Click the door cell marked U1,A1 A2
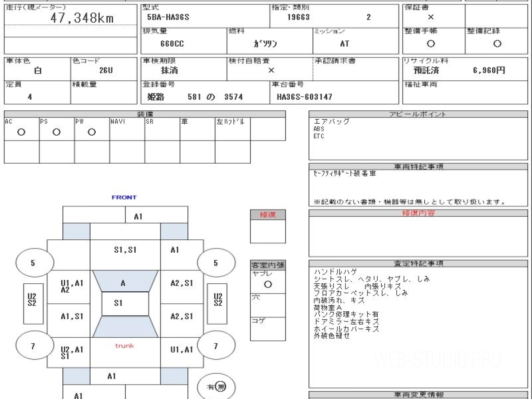 click(x=69, y=286)
